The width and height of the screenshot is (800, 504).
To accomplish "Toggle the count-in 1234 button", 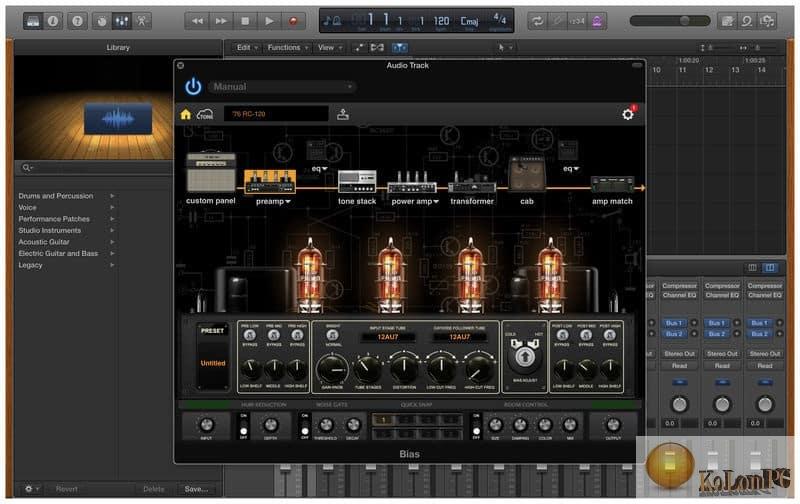I will [x=577, y=21].
